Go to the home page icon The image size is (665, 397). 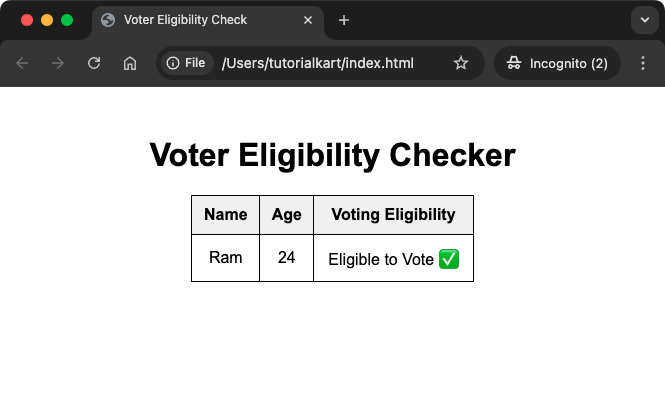[x=130, y=63]
